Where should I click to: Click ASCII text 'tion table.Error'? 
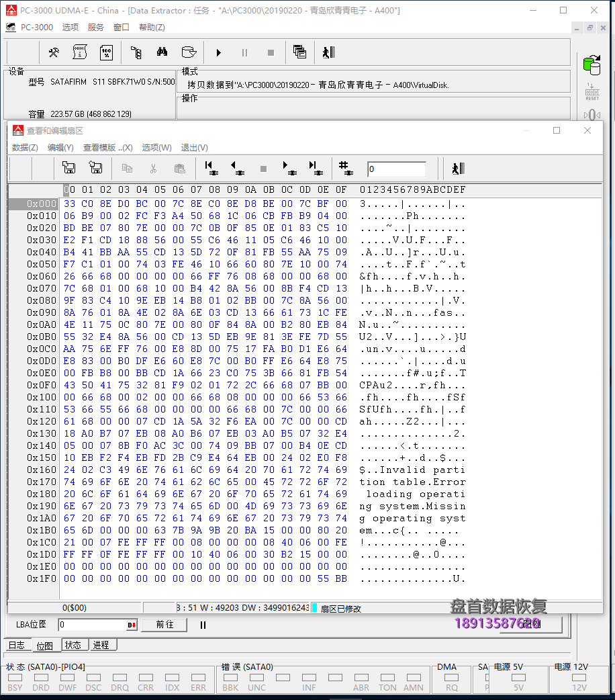coord(413,482)
